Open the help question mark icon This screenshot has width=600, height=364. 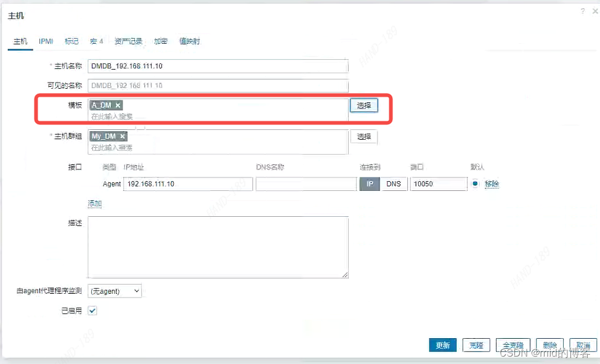click(582, 11)
